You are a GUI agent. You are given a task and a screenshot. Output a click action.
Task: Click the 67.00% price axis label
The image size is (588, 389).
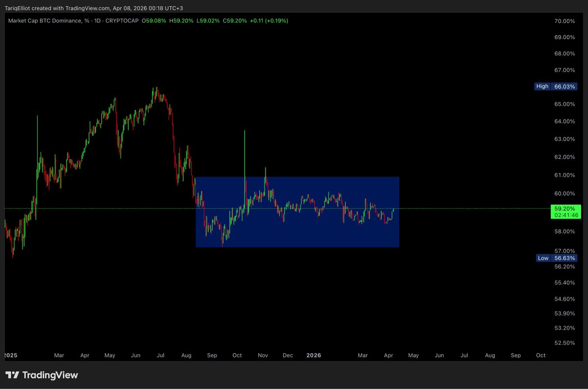coord(564,70)
